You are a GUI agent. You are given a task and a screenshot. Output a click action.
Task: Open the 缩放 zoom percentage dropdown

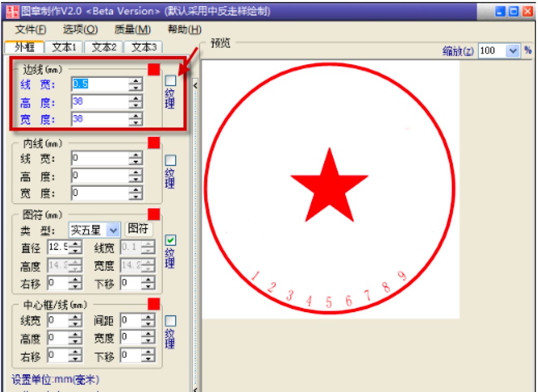pyautogui.click(x=513, y=50)
